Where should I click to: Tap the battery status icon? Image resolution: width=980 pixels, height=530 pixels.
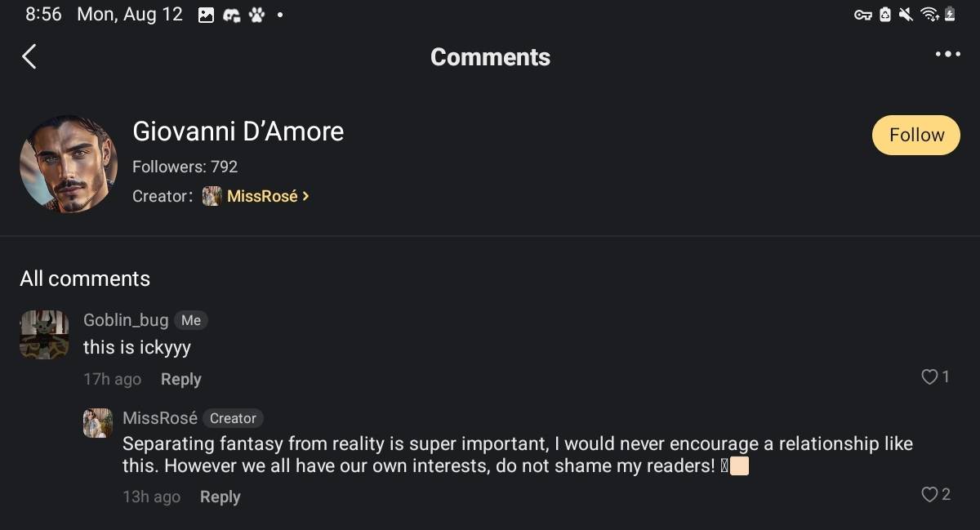[x=950, y=15]
